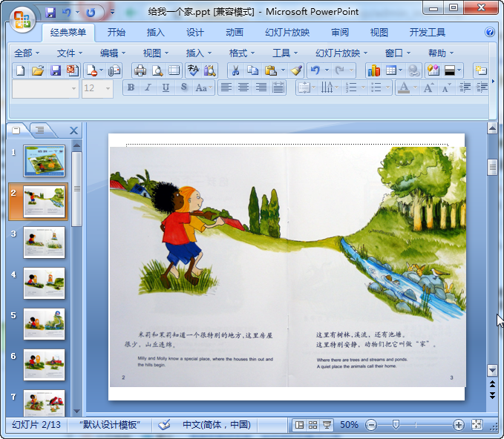Close the slides pane with the X
The height and width of the screenshot is (439, 504).
click(x=73, y=131)
